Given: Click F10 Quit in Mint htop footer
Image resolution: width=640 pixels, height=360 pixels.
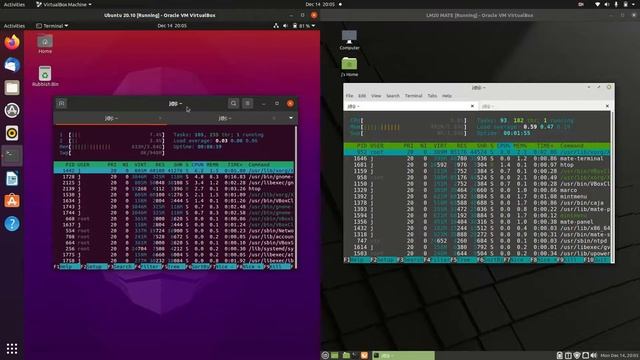Looking at the screenshot, I should click(x=597, y=260).
